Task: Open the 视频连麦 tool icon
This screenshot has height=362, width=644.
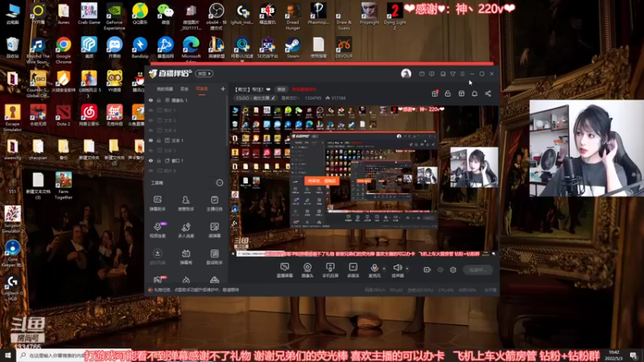Action: coord(157,230)
